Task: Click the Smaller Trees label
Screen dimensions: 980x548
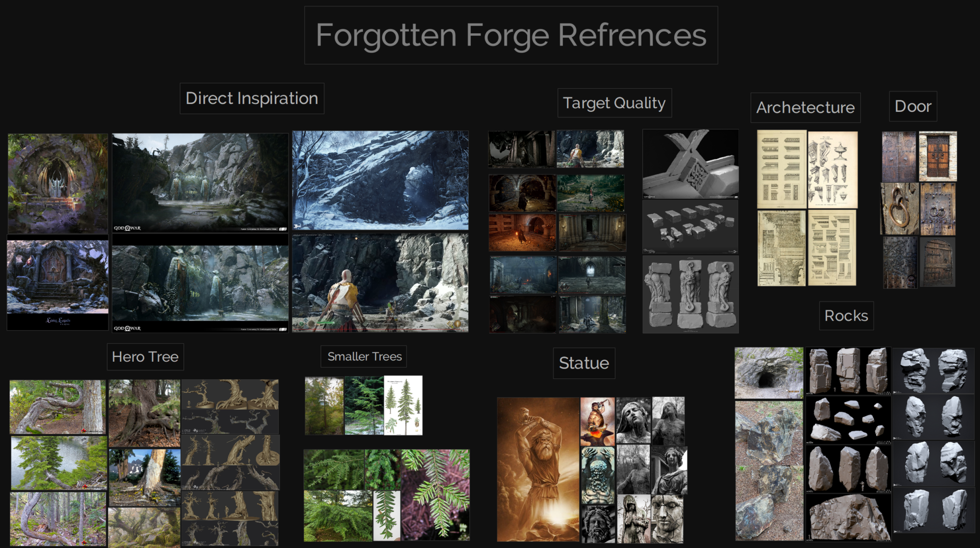Action: point(364,356)
